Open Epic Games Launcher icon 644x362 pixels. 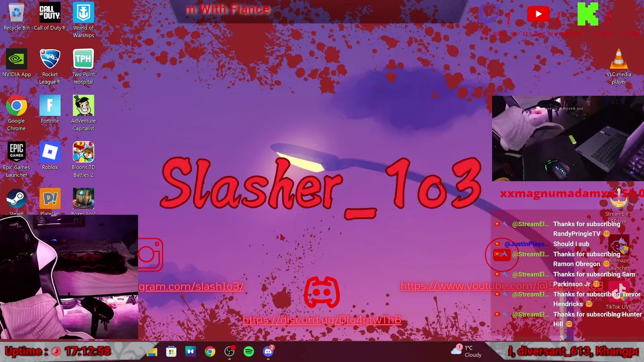[x=16, y=160]
